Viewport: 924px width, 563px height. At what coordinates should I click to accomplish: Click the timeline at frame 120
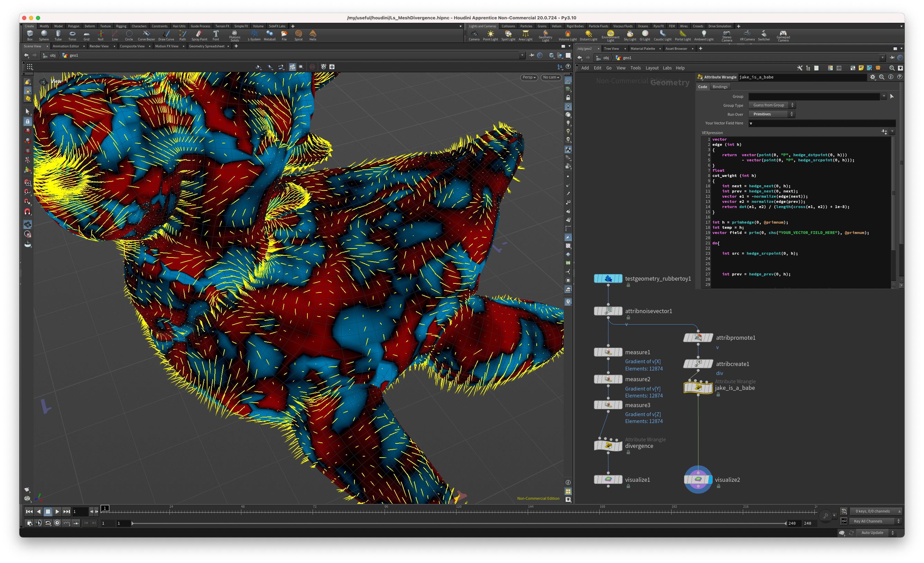pos(456,512)
